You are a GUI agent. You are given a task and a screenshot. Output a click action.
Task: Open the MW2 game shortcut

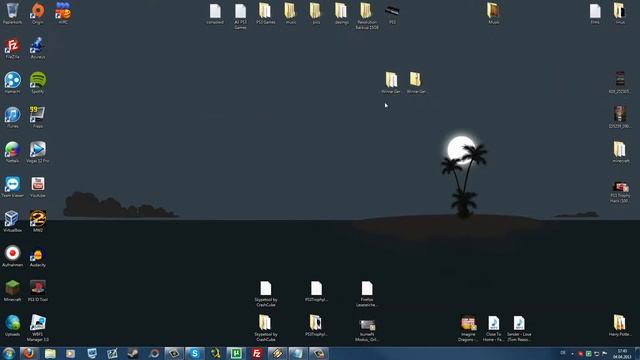pos(38,222)
